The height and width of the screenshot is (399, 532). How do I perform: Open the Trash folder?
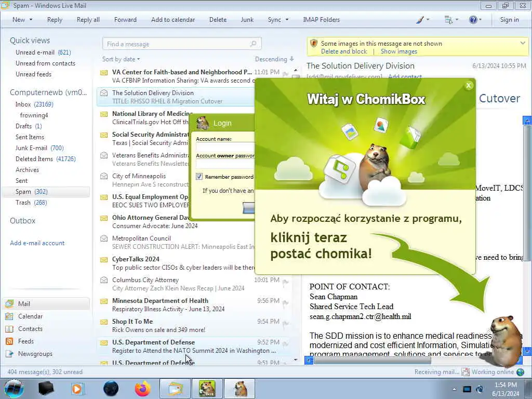(31, 203)
